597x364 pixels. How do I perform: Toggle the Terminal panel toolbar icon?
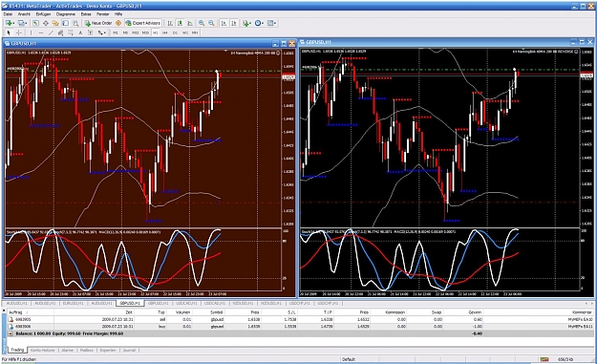point(66,23)
